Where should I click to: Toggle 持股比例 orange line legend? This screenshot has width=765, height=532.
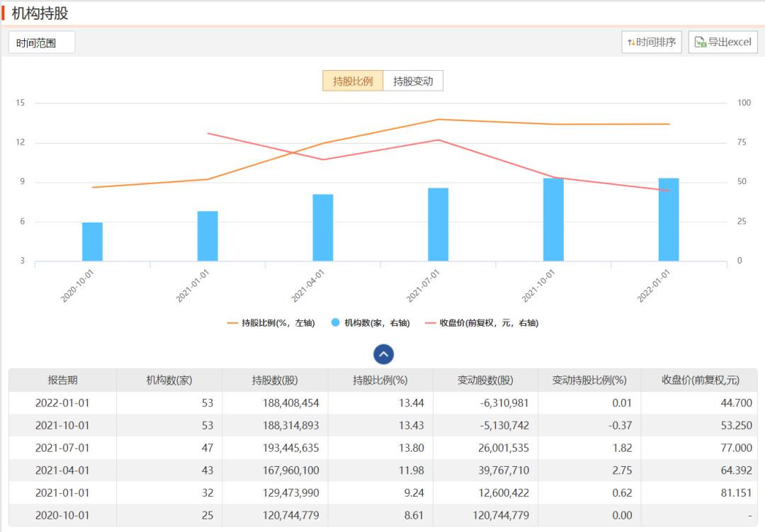[x=271, y=323]
